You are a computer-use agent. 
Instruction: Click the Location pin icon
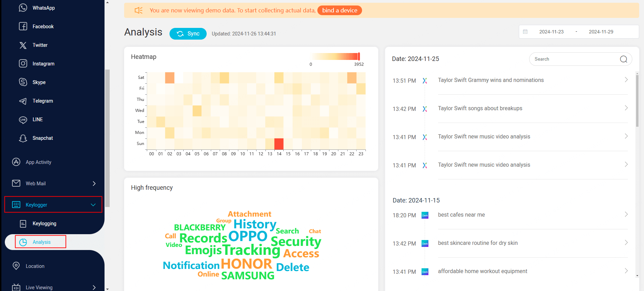16,266
